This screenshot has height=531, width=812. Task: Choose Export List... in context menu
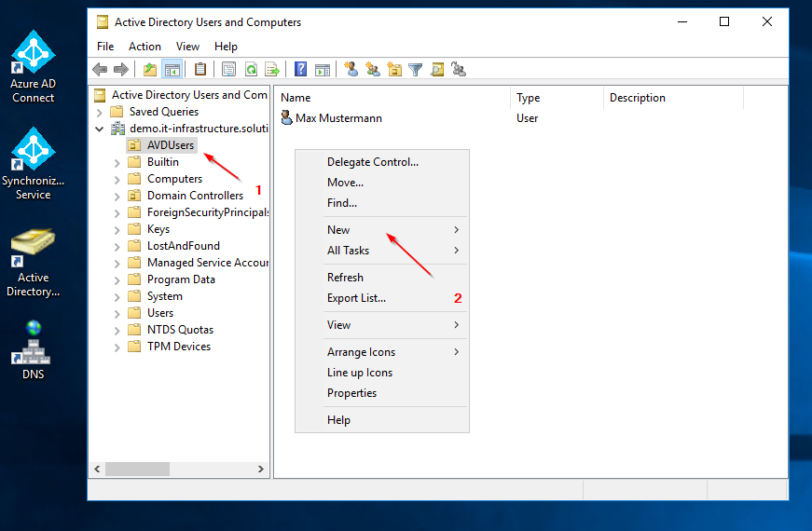point(382,298)
